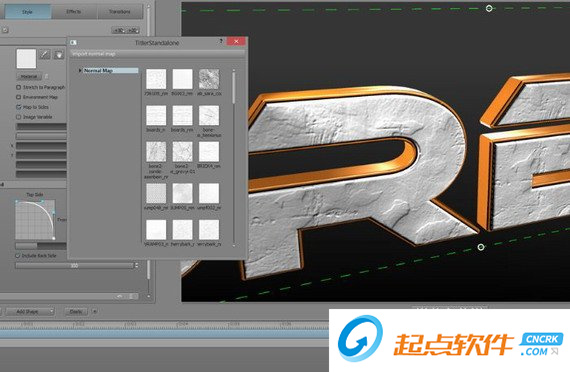The height and width of the screenshot is (372, 570).
Task: Select the BRICK4_nm normal map thumbnail
Action: tap(209, 152)
